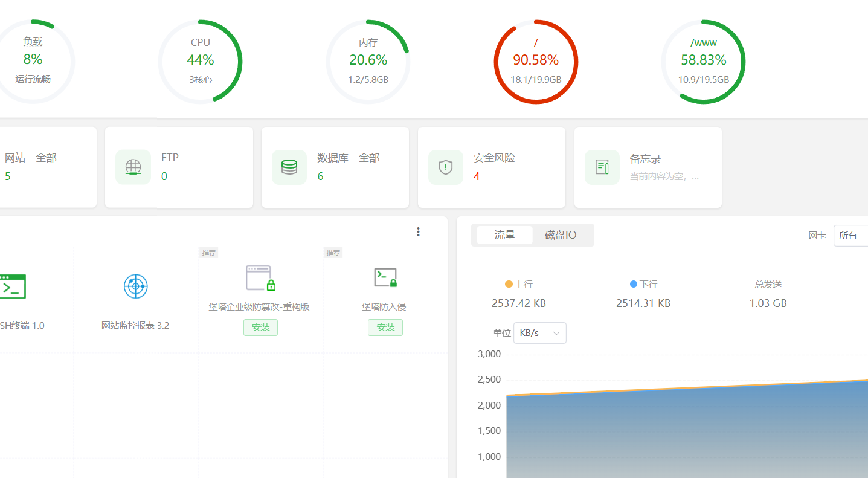Click the CPU 44% usage gauge
Viewport: 868px width, 478px height.
[201, 62]
